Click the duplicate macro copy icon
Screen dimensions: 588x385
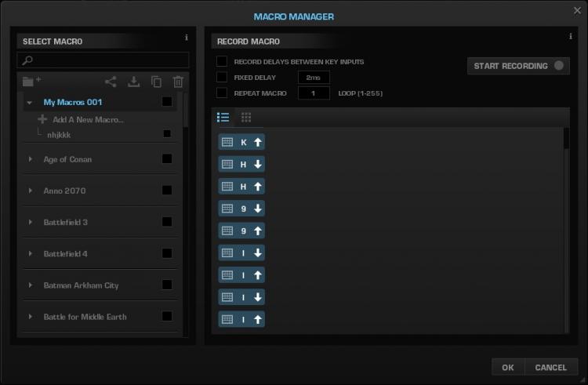point(156,82)
